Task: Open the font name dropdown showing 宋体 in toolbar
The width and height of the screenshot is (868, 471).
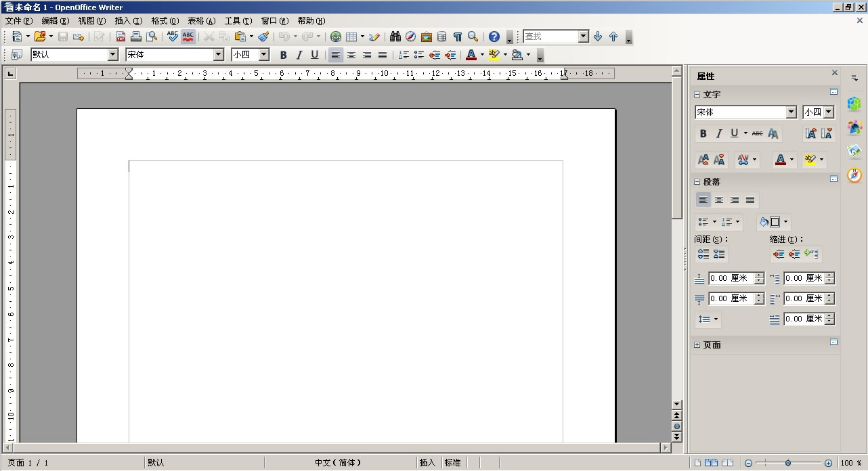Action: tap(219, 55)
